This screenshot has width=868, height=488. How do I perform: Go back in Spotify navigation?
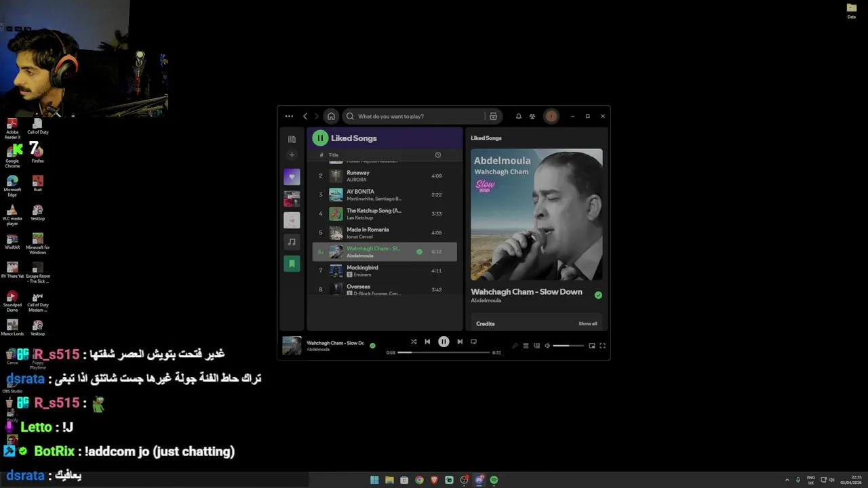click(305, 117)
